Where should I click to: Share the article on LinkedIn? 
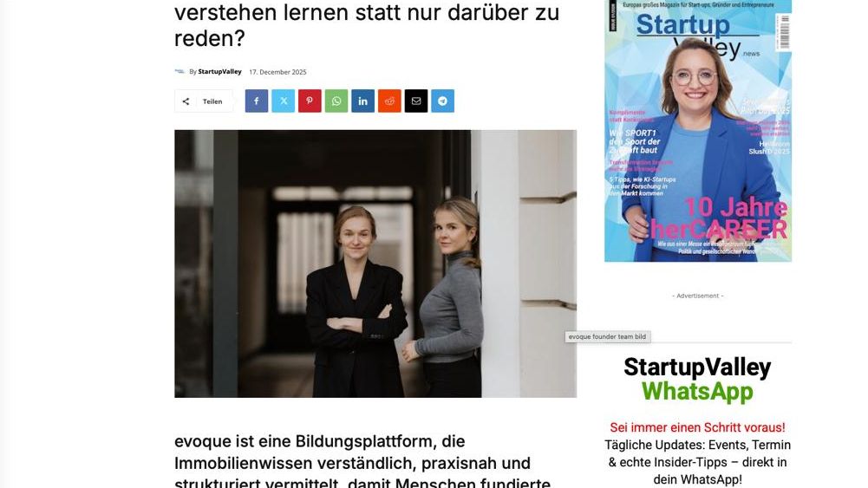362,101
